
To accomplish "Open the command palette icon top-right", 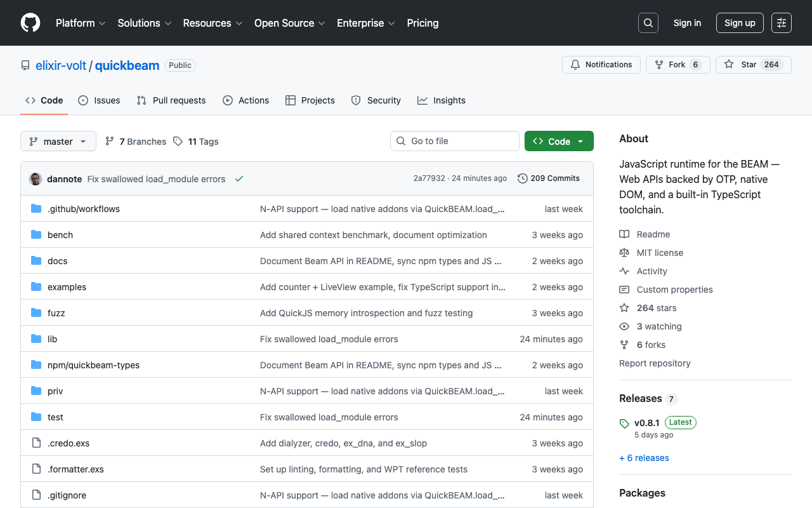I will [x=781, y=22].
